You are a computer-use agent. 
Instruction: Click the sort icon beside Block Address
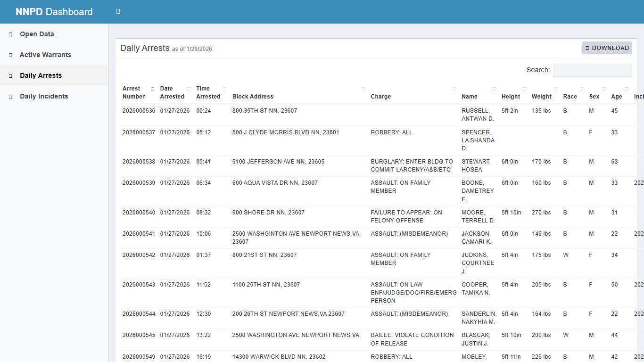click(363, 89)
